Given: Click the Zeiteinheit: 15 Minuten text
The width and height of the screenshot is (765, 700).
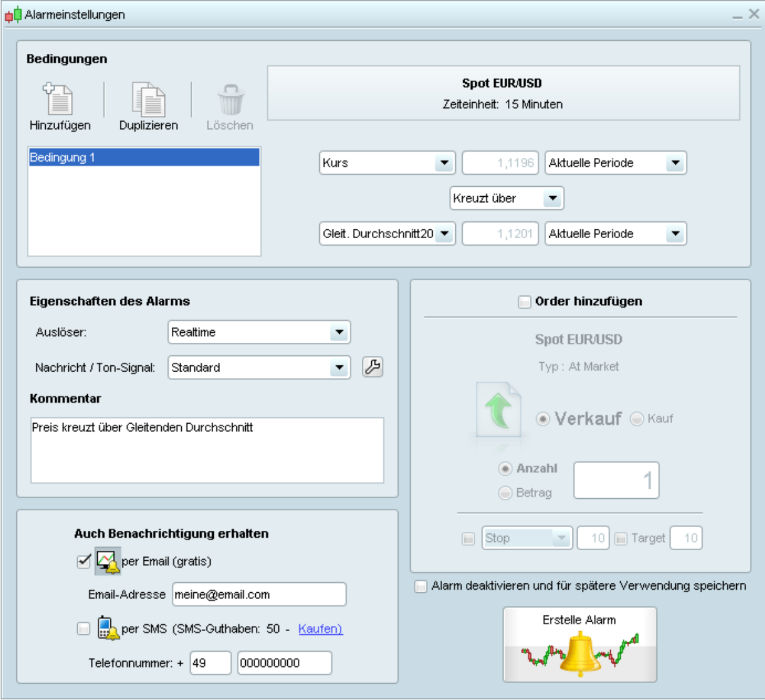Looking at the screenshot, I should point(503,105).
